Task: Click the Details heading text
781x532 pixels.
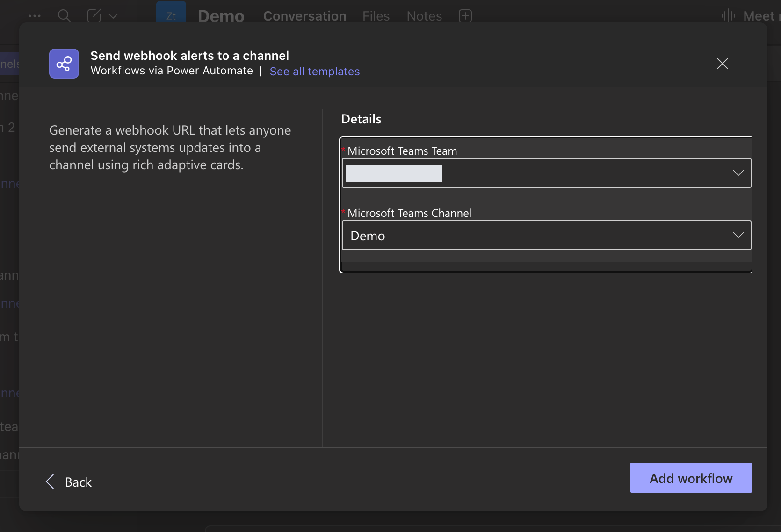Action: (x=361, y=119)
